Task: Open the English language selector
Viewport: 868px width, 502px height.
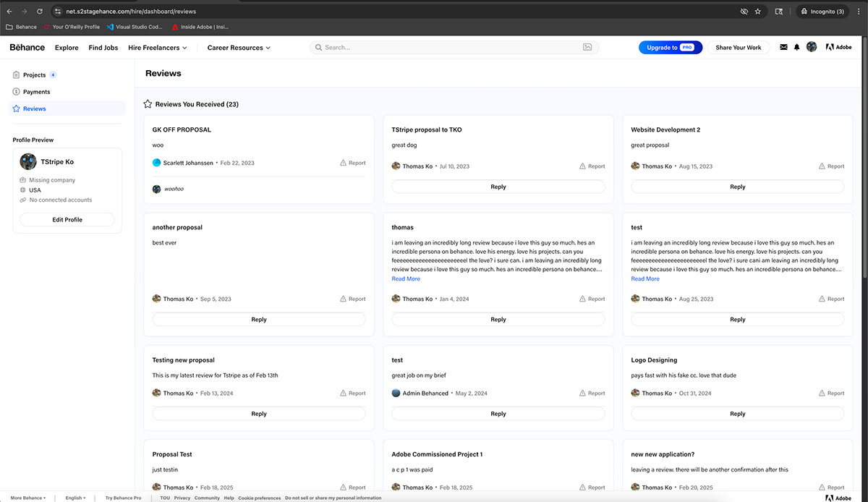Action: click(x=75, y=498)
